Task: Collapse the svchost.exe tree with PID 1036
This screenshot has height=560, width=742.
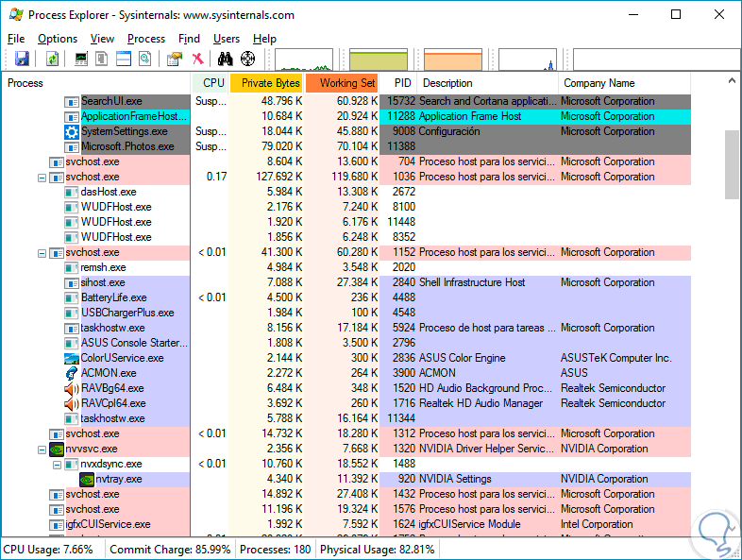Action: click(42, 177)
